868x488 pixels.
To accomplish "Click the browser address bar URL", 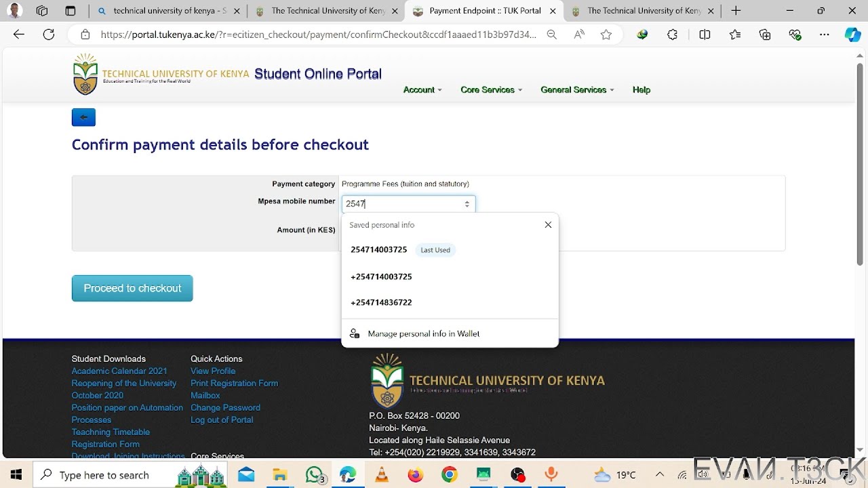I will 318,35.
